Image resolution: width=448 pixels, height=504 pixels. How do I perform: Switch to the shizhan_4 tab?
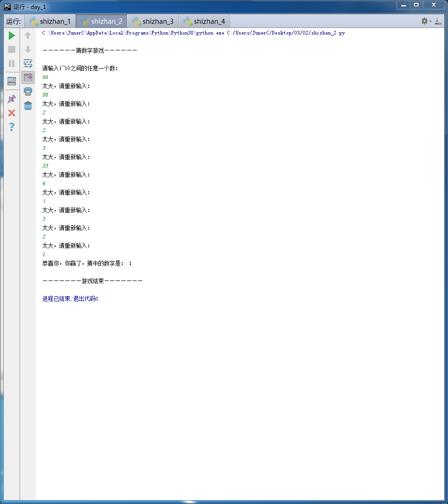204,21
